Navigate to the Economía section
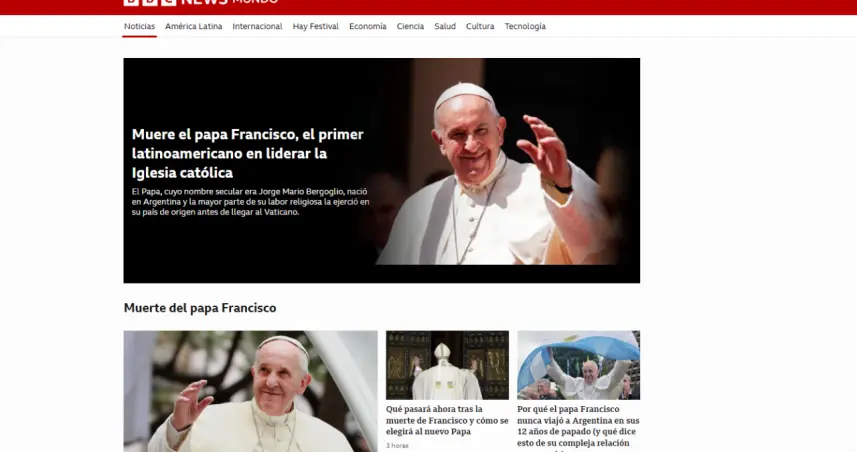Image resolution: width=857 pixels, height=452 pixels. point(367,27)
